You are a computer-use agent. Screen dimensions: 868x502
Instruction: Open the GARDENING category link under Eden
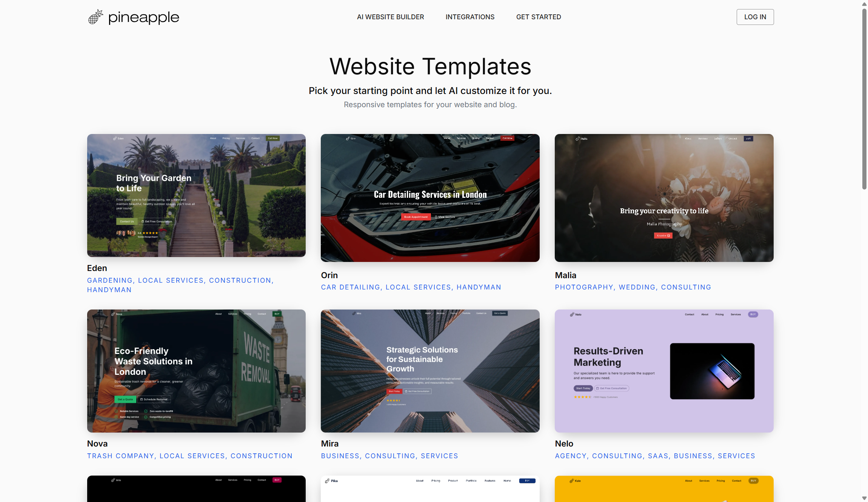(109, 280)
